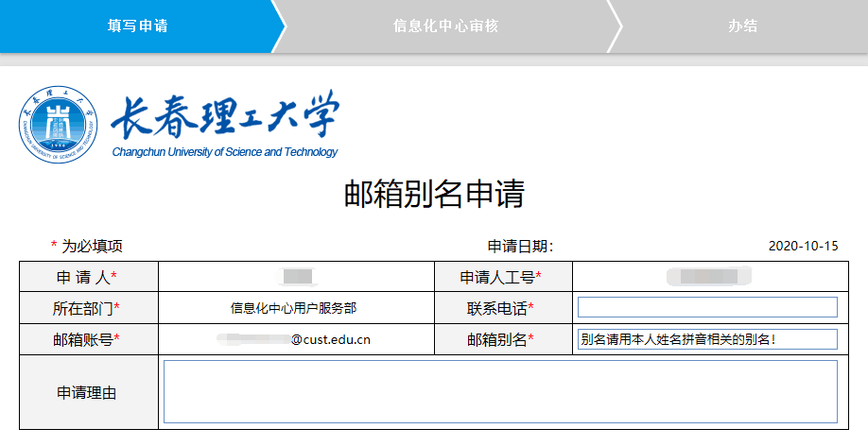This screenshot has height=446, width=868.
Task: Click the 申请理由 label cell
Action: click(87, 392)
